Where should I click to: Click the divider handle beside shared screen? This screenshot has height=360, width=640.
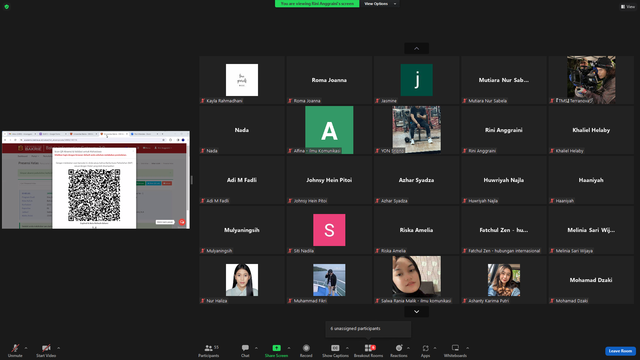192,180
